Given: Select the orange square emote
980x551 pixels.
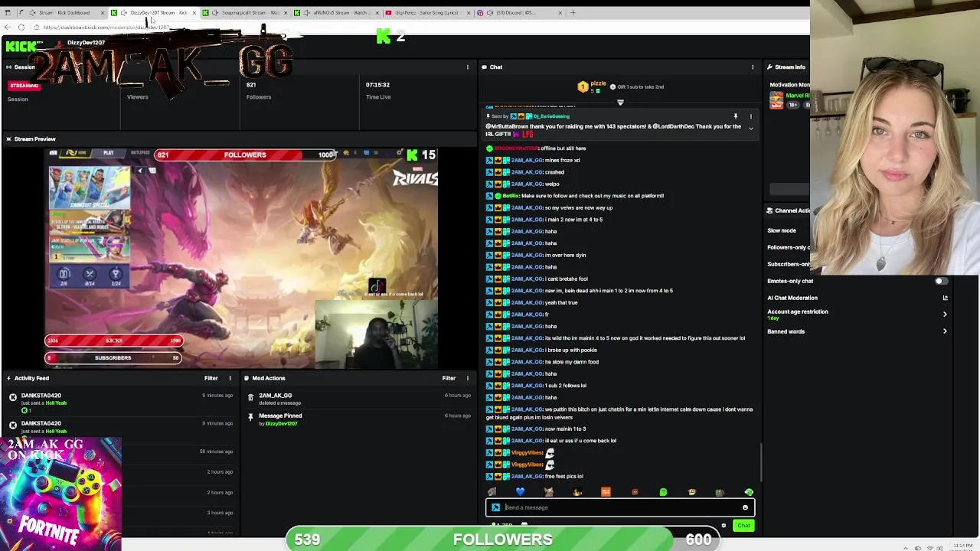Looking at the screenshot, I should point(606,492).
